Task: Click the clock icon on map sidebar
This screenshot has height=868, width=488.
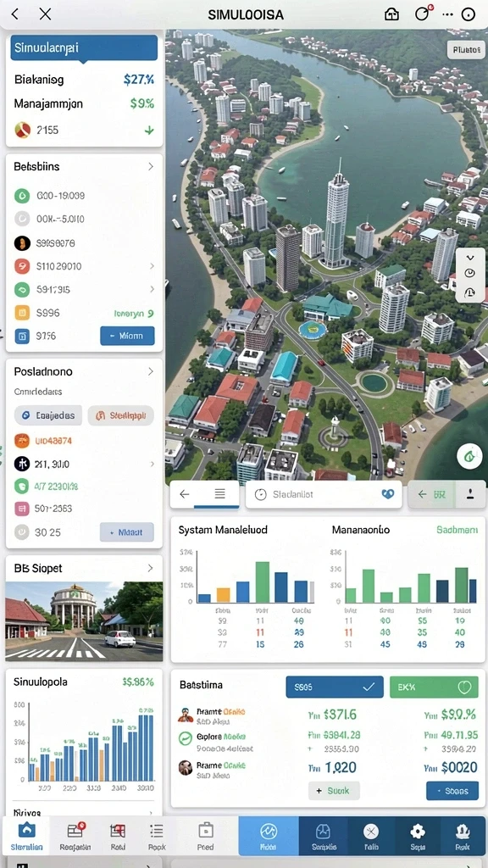Action: click(469, 273)
